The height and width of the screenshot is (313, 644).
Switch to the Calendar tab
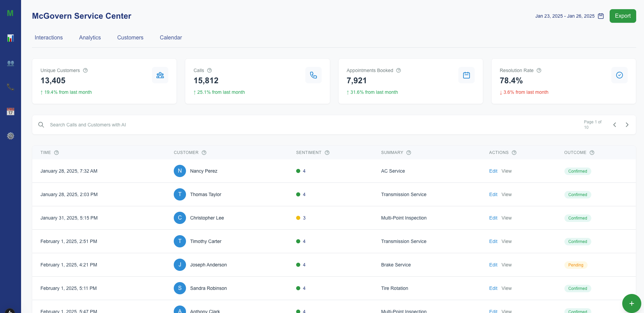pos(171,37)
